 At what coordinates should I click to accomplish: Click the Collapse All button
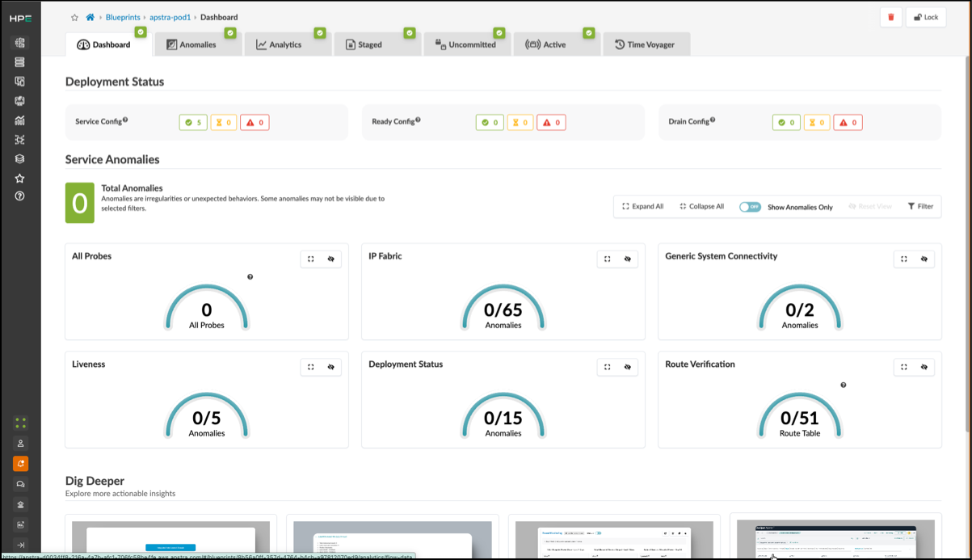702,207
